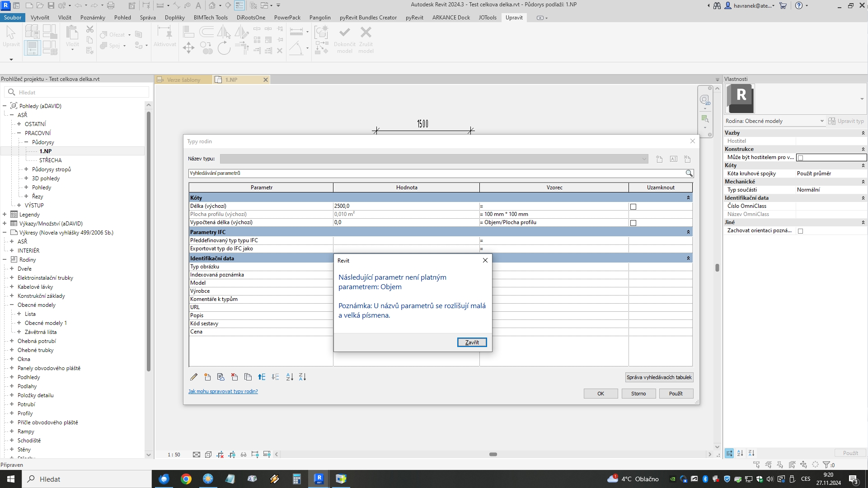This screenshot has width=868, height=488.
Task: Open Rodina Obecné modely dropdown
Action: pos(821,121)
